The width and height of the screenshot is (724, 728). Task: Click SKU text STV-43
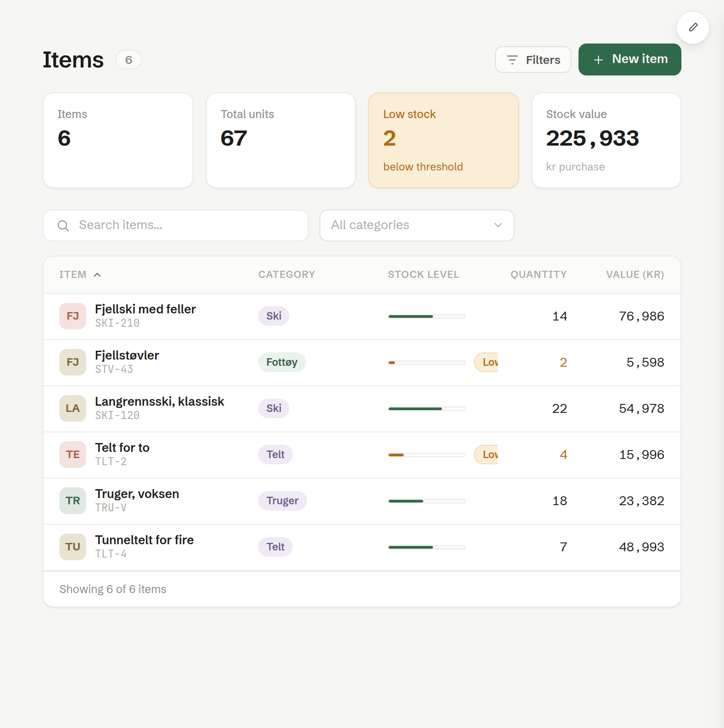tap(114, 369)
